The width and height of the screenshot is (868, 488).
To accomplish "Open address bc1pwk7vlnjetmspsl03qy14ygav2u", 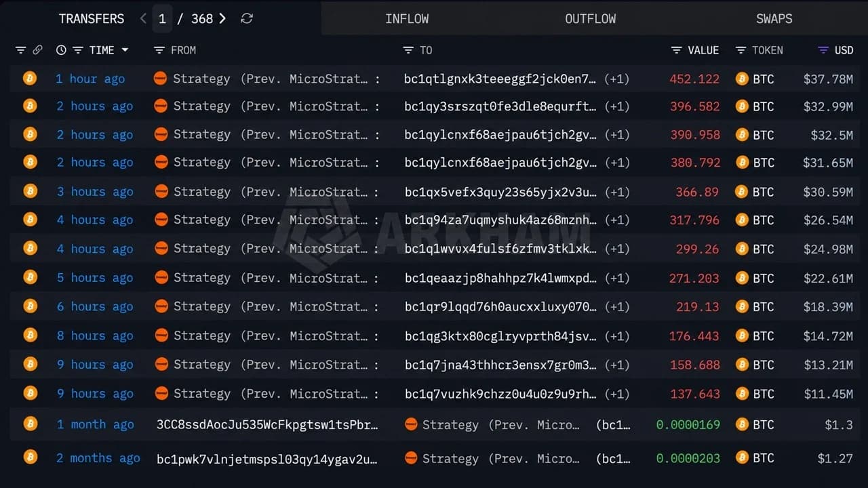I will click(267, 459).
